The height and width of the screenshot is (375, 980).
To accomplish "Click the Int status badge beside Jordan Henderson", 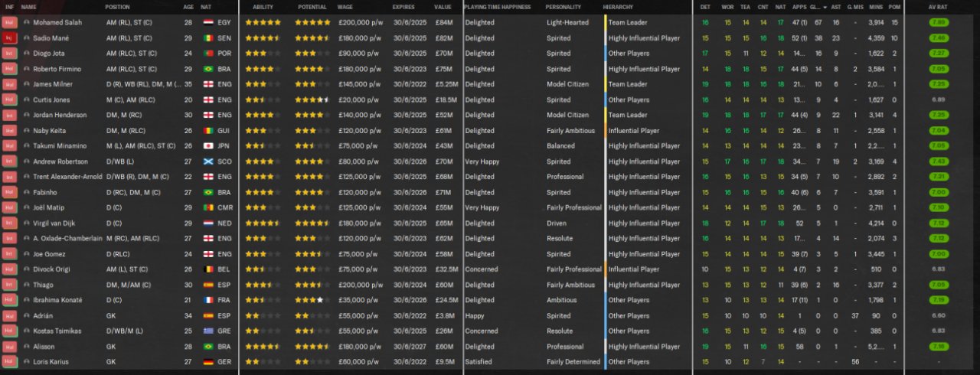I will click(9, 115).
